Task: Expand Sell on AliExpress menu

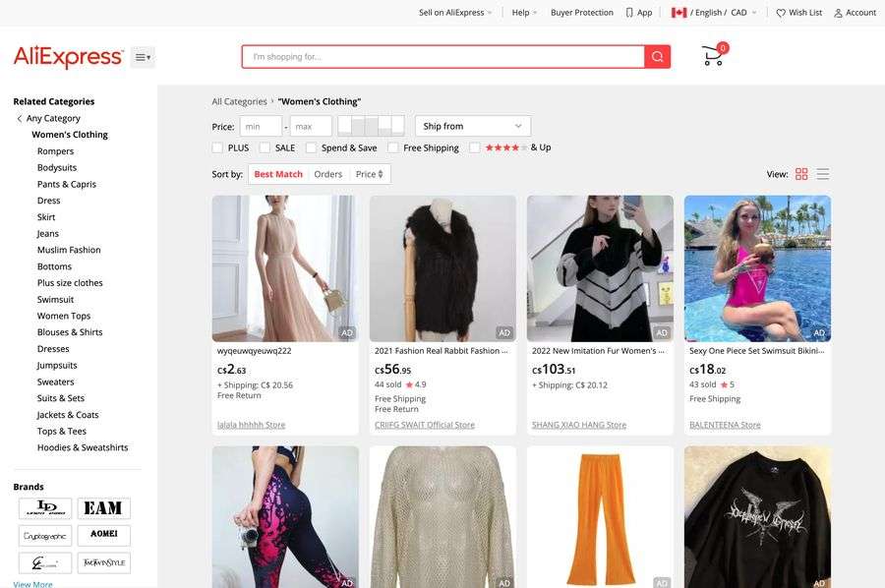Action: pyautogui.click(x=455, y=13)
